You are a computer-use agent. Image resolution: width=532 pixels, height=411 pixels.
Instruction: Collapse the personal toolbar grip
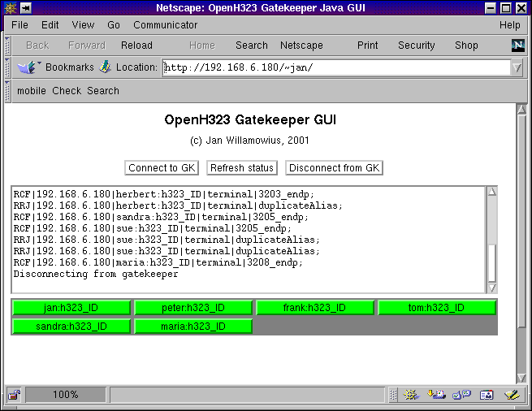coord(7,91)
